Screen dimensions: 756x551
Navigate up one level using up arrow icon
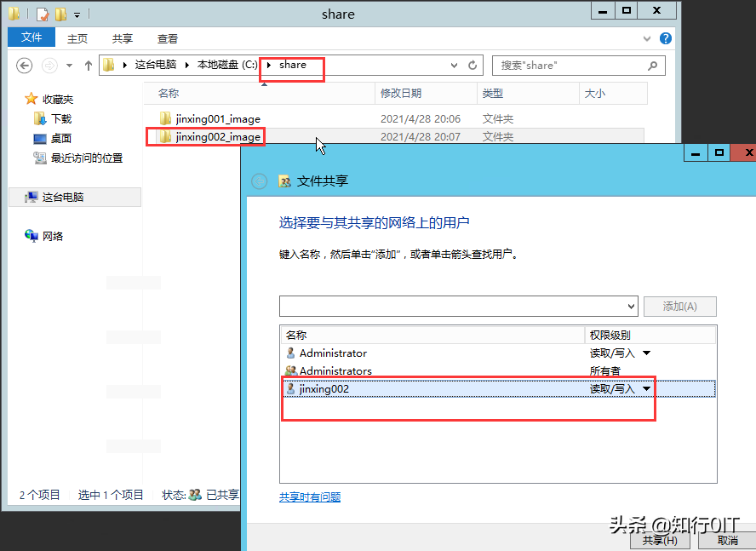coord(88,65)
